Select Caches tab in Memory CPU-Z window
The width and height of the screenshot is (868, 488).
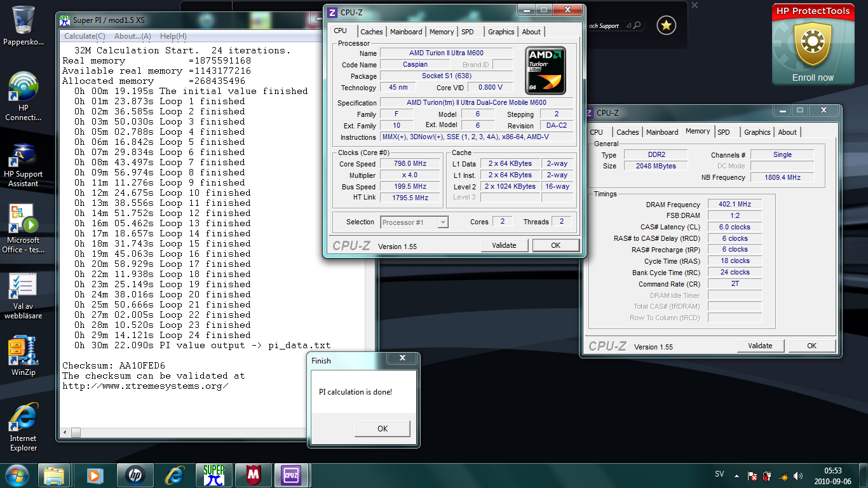coord(628,132)
